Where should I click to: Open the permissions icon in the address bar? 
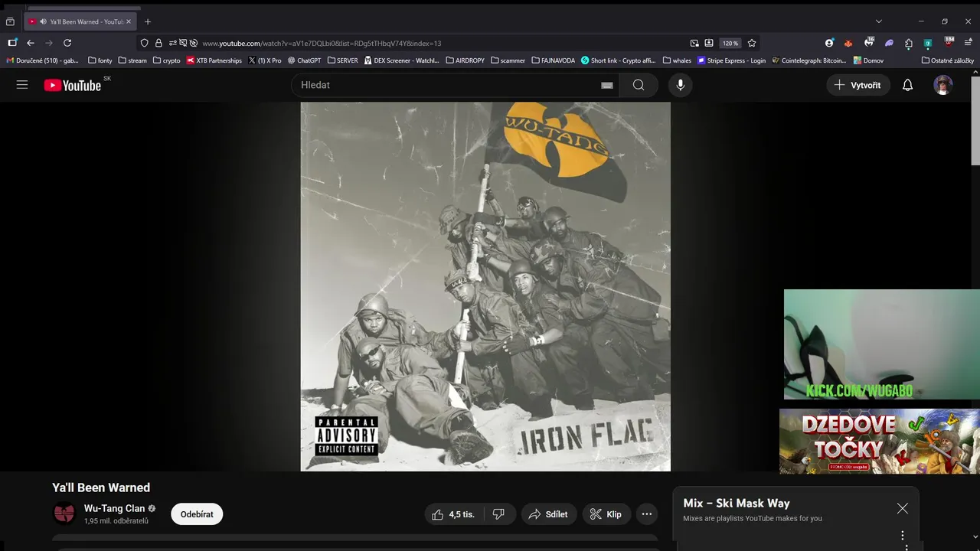pos(173,43)
